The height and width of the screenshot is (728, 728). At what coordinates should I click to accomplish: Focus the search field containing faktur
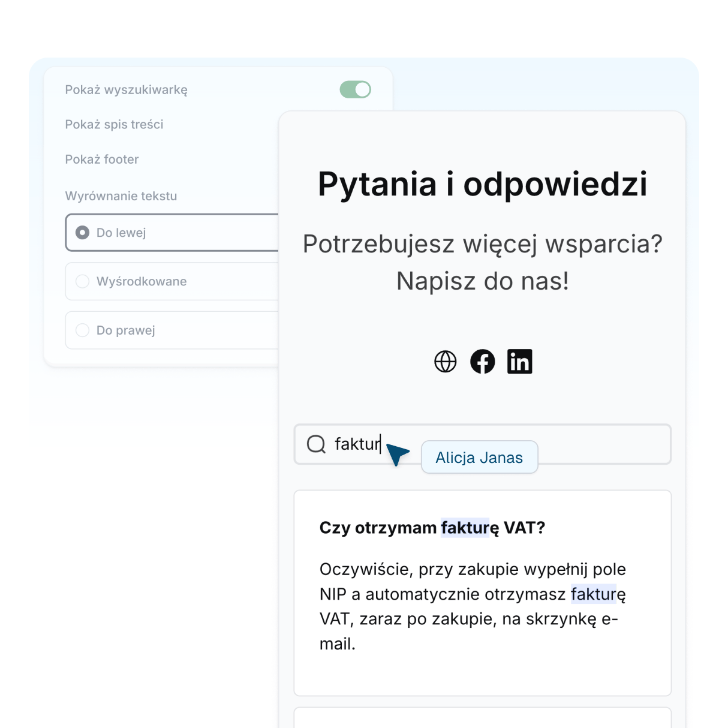tap(483, 444)
